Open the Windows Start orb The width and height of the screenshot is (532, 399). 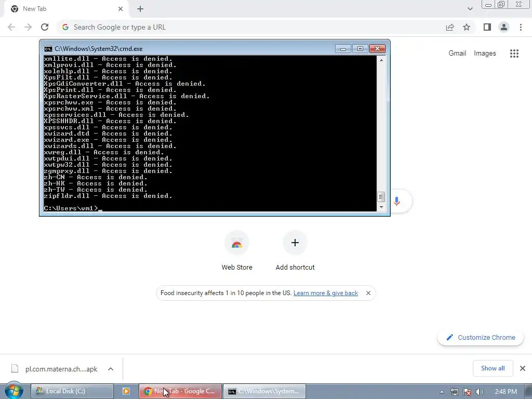click(14, 391)
